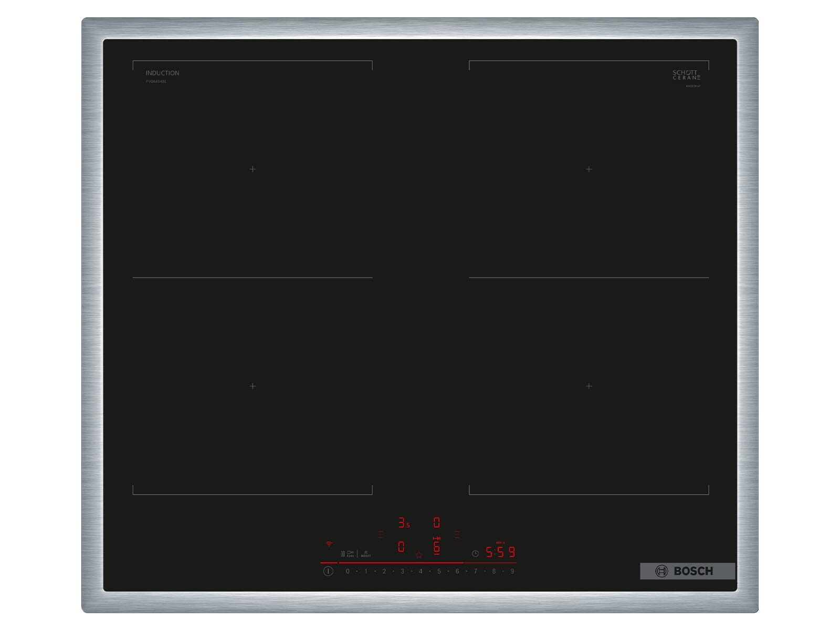Tap the timer clock icon

pos(475,553)
